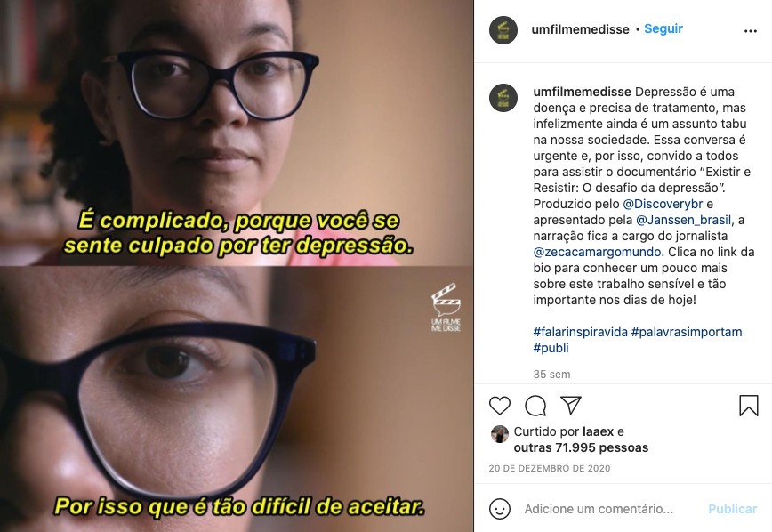Click umfilmemedisse profile avatar in header
The height and width of the screenshot is (532, 772).
[503, 30]
